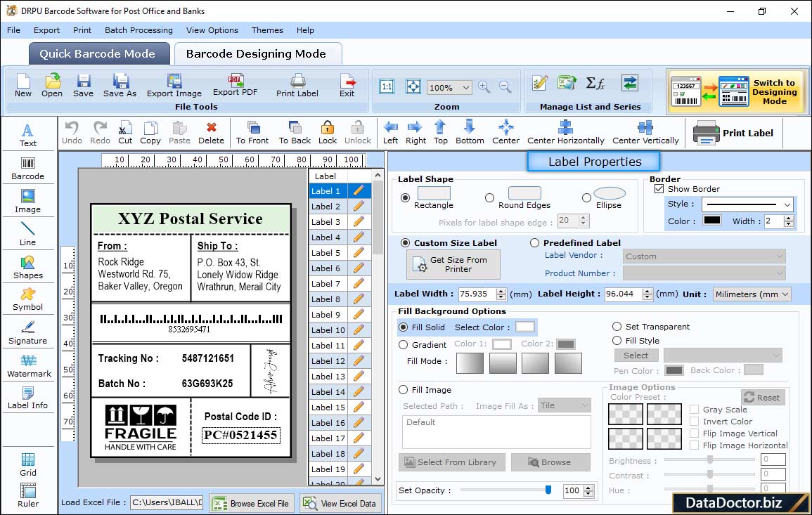Switch to Barcode Designing Mode tab

(x=257, y=54)
